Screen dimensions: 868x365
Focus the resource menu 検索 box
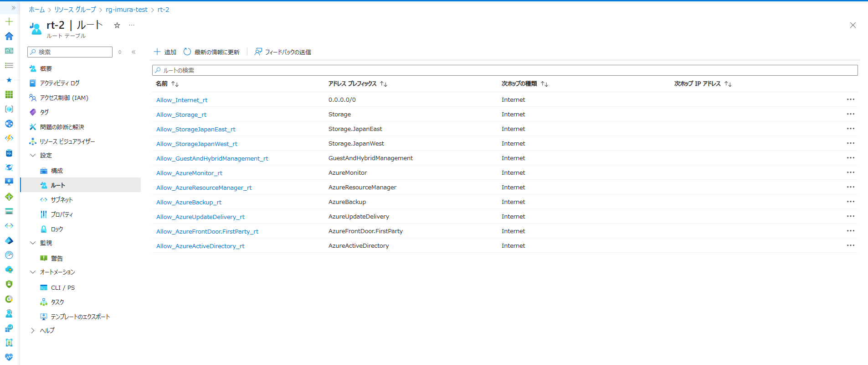[x=70, y=52]
